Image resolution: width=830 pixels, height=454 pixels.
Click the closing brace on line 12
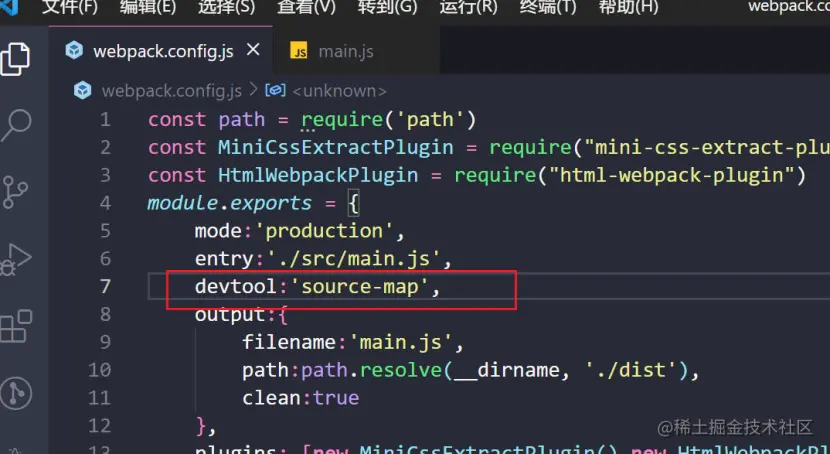[x=201, y=426]
